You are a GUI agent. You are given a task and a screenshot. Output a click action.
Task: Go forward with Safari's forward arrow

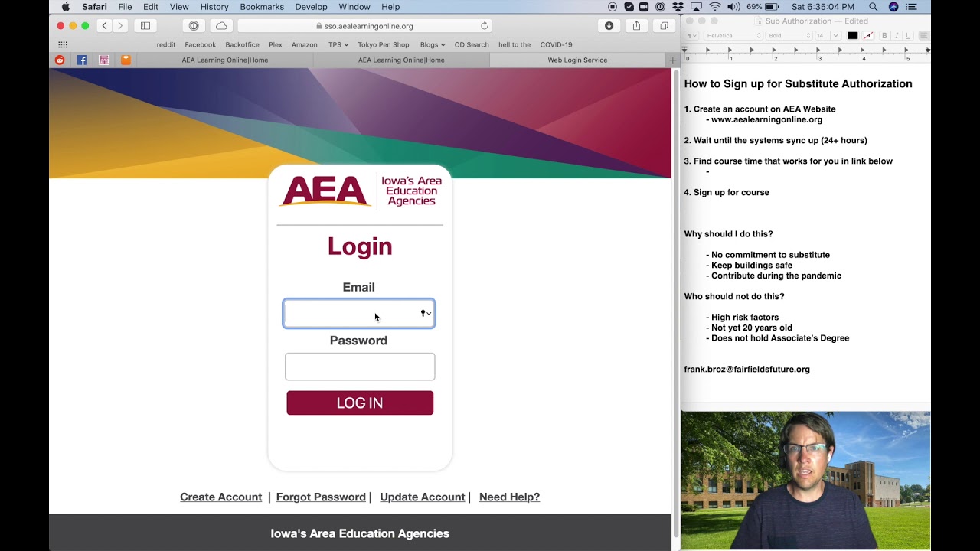pyautogui.click(x=120, y=26)
